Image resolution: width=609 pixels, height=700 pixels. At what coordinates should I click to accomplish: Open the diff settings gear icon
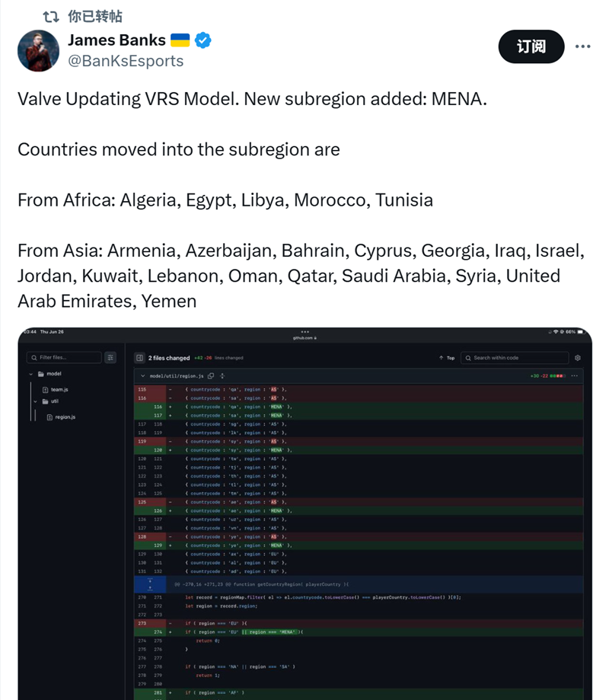tap(578, 358)
